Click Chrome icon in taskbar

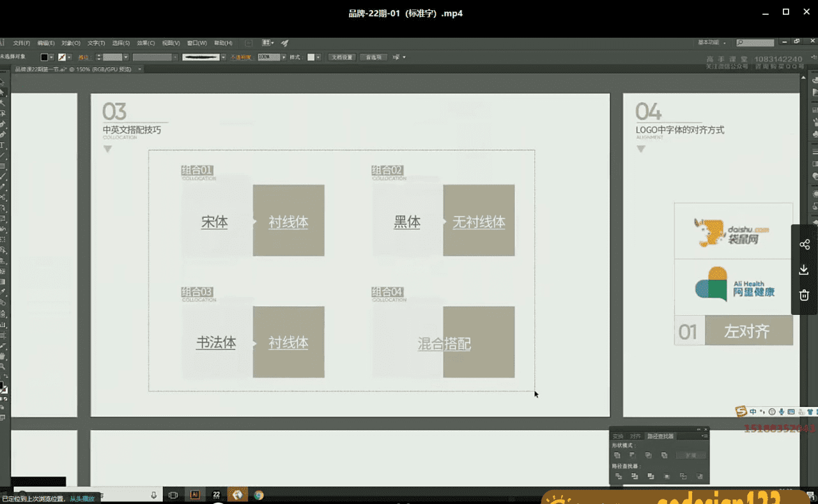click(259, 494)
